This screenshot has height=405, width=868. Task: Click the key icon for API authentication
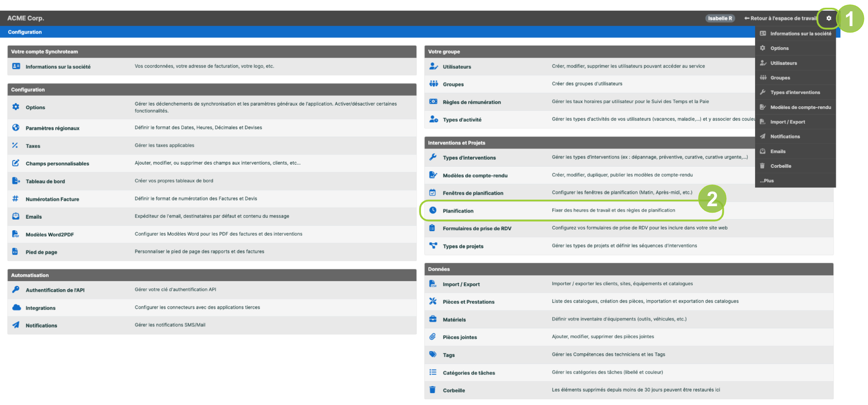16,289
